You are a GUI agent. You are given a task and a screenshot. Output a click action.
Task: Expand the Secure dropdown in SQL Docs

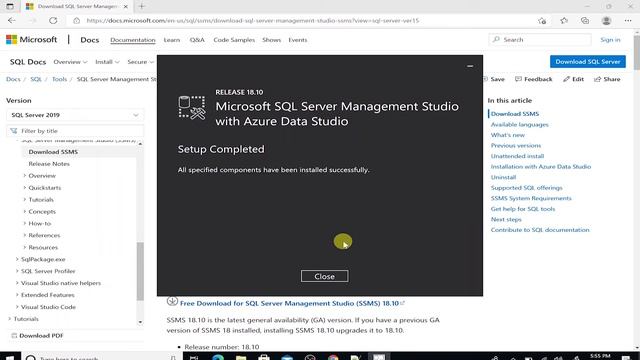tap(140, 62)
